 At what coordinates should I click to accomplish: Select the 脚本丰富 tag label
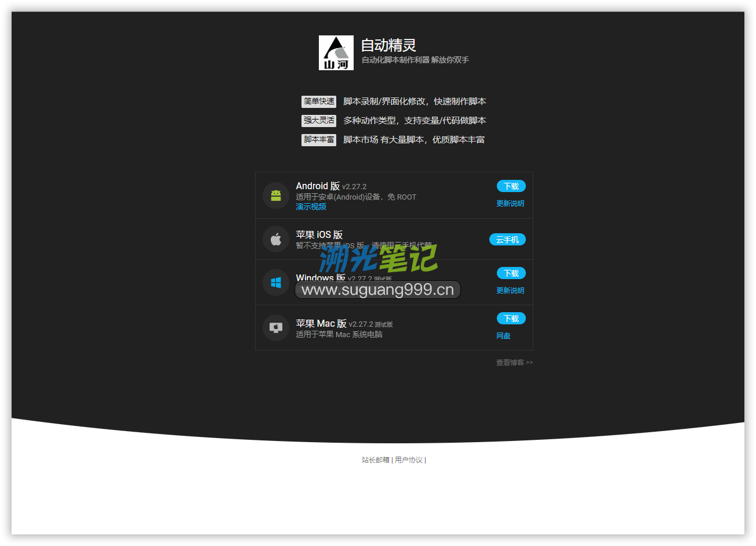click(x=318, y=140)
